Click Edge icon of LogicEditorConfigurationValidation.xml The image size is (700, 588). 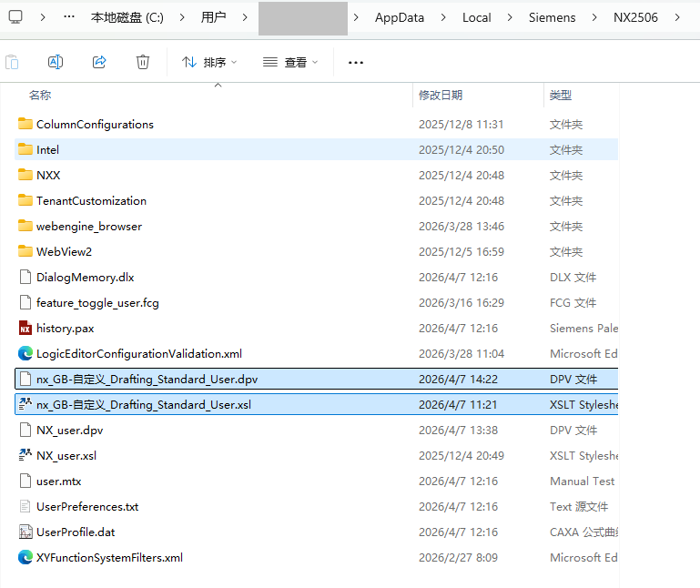[25, 353]
